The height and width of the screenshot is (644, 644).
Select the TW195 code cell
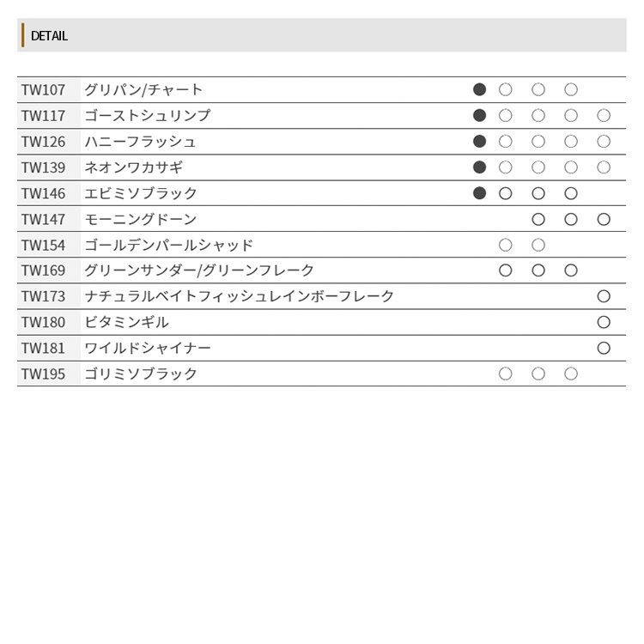click(x=44, y=374)
